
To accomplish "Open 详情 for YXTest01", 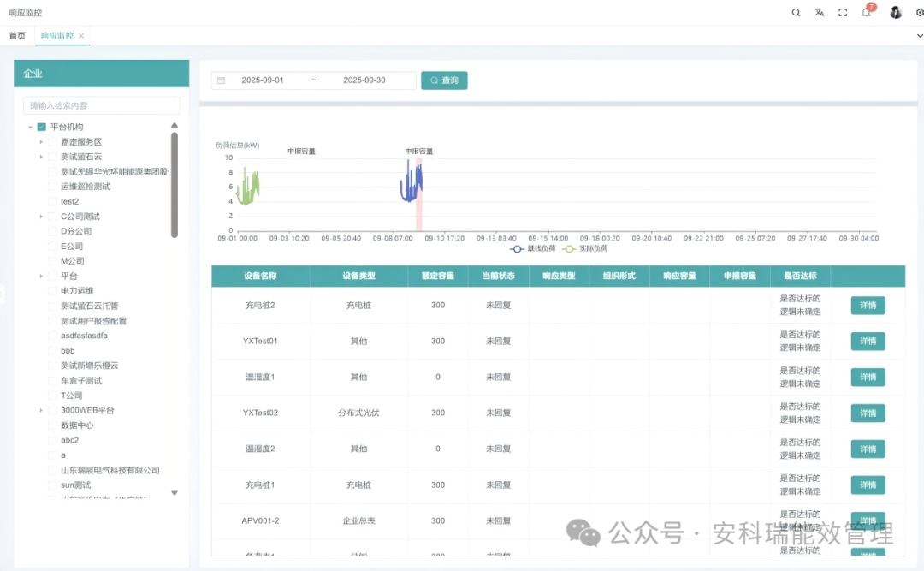I will coord(868,342).
